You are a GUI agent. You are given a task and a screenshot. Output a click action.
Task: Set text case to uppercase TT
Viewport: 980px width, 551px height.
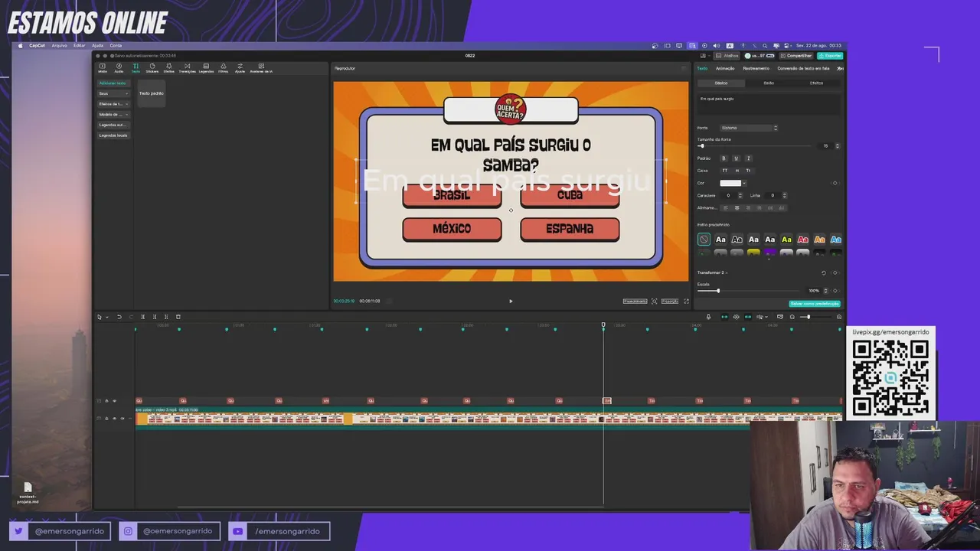point(725,171)
